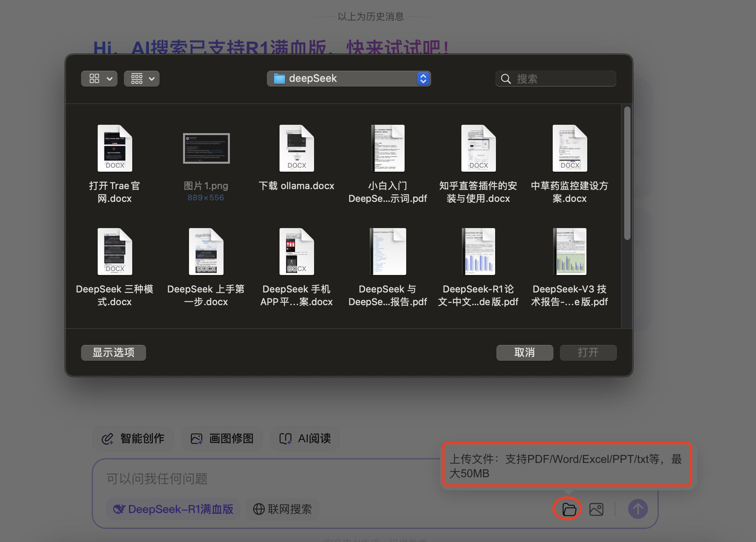Select file 中草药监控建设方案.docx
The image size is (756, 542).
[x=570, y=164]
